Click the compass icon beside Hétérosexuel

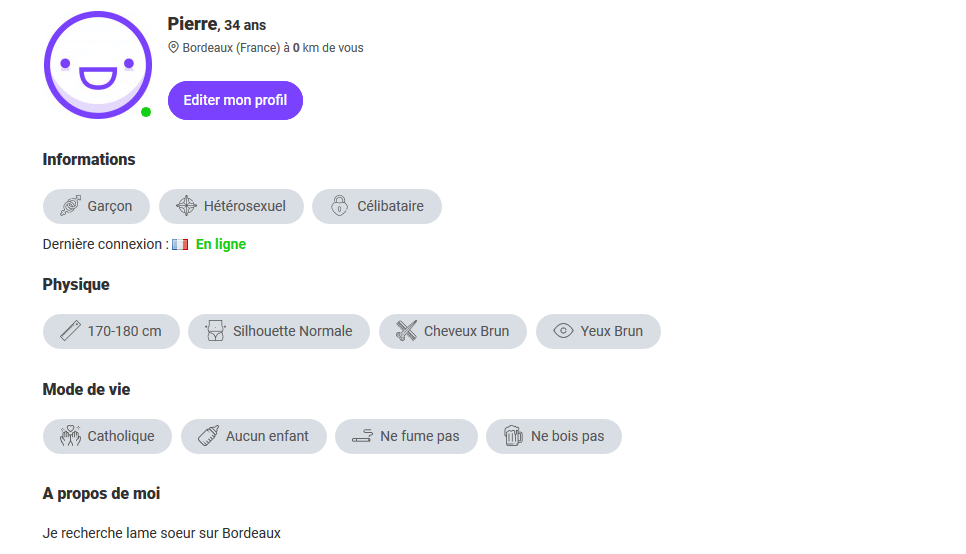(x=186, y=206)
